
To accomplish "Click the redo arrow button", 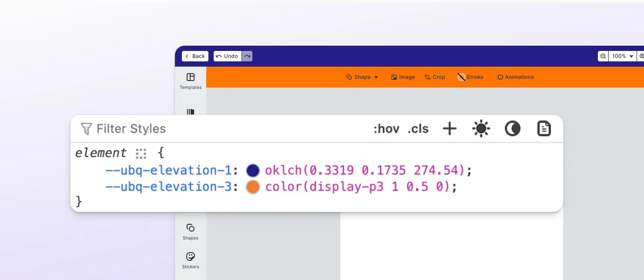I will [247, 56].
